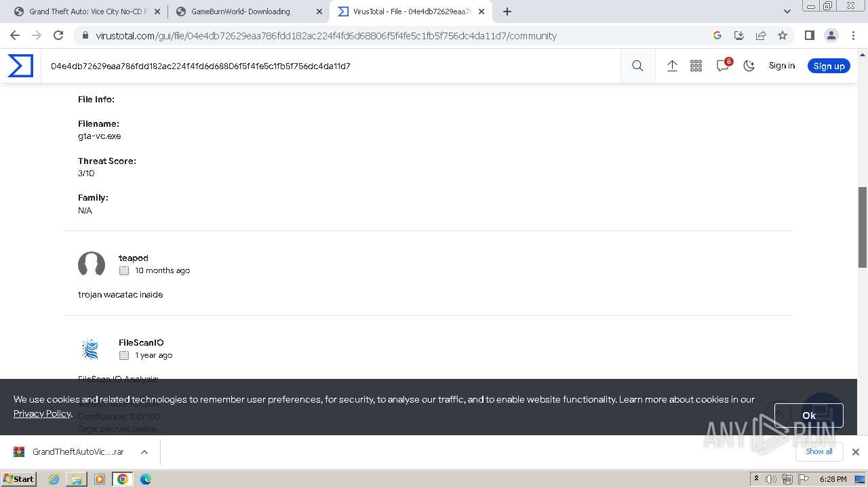Click FileScanIO avatar logo
868x488 pixels.
(90, 349)
